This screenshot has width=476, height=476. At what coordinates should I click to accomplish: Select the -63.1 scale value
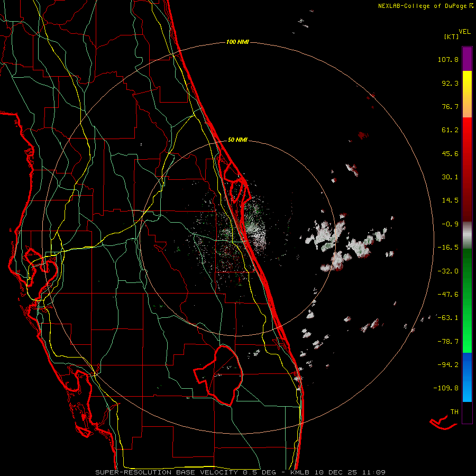[x=448, y=318]
